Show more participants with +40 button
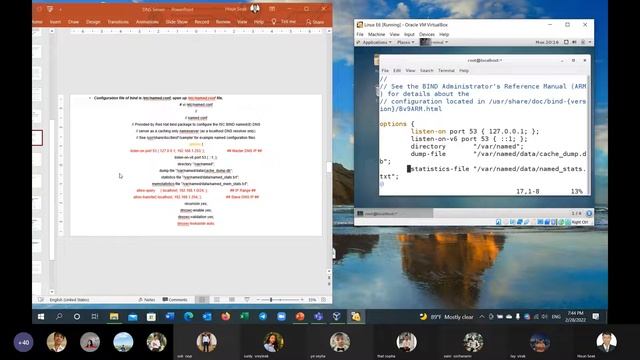The width and height of the screenshot is (640, 360). pos(24,342)
